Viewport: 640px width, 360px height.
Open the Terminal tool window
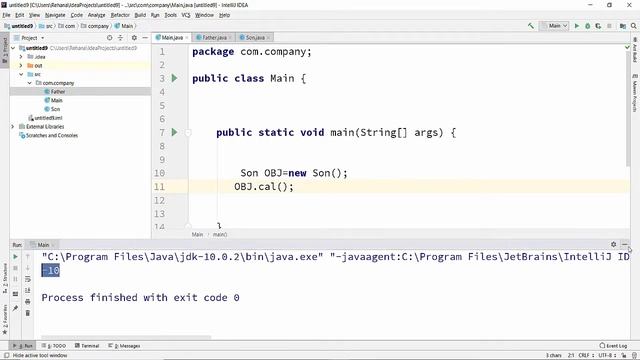click(x=87, y=346)
